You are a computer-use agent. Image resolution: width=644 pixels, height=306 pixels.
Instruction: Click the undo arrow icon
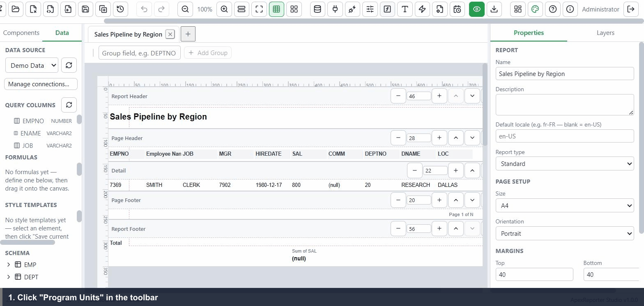tap(144, 9)
